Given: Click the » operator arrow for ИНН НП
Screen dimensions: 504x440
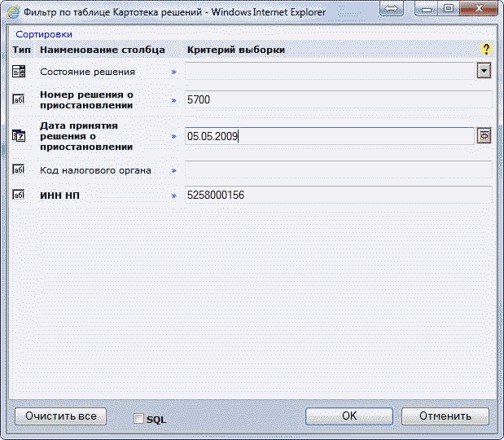Looking at the screenshot, I should (173, 196).
